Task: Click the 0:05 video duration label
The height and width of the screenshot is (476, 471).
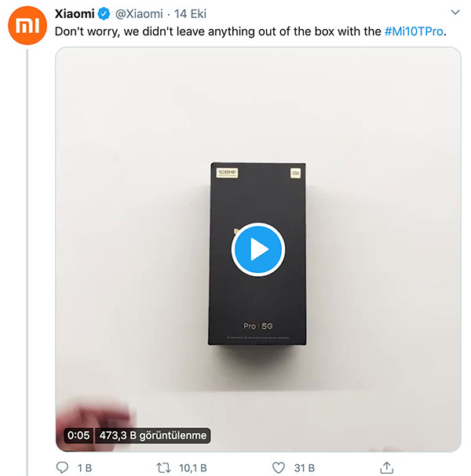Action: pos(78,435)
